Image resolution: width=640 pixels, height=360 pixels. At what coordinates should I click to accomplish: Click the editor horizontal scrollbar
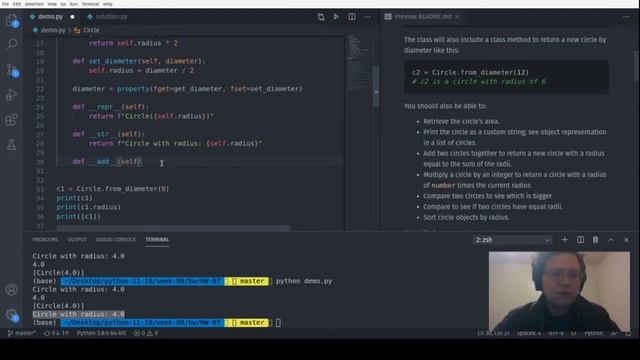tap(173, 228)
